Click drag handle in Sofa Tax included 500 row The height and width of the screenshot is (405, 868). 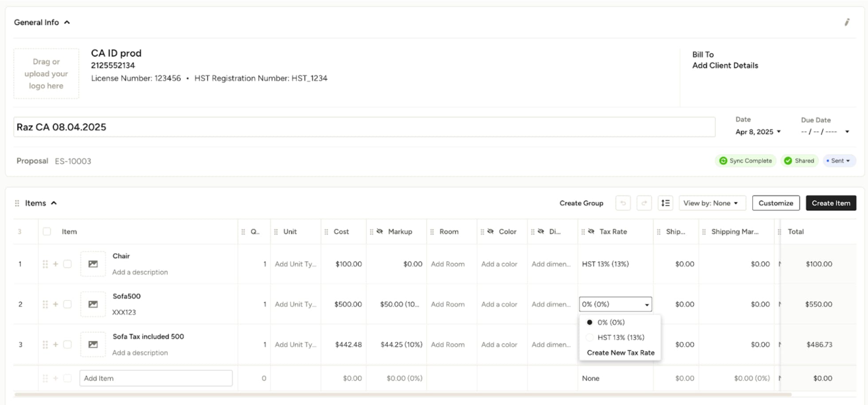pyautogui.click(x=45, y=345)
